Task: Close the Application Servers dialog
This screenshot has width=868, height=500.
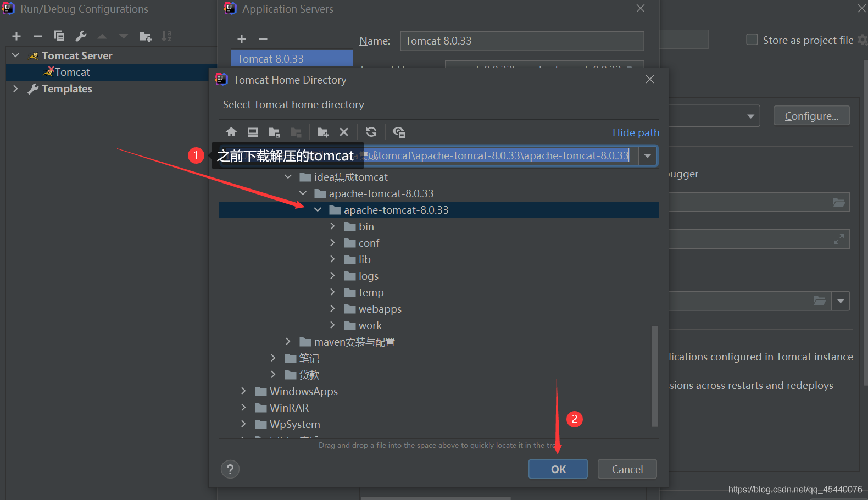Action: pos(641,8)
